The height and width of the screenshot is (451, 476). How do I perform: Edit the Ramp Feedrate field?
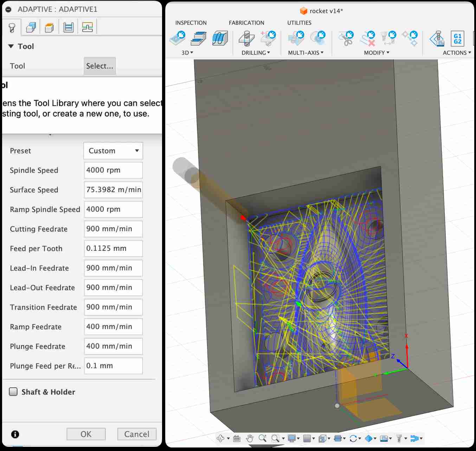(113, 327)
